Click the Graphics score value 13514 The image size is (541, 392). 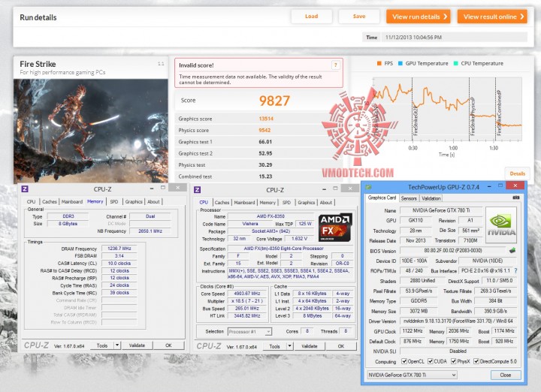pyautogui.click(x=266, y=119)
